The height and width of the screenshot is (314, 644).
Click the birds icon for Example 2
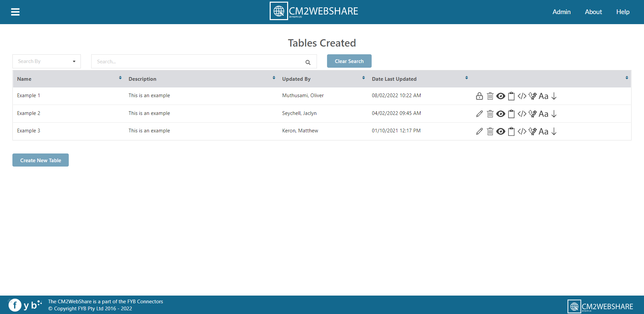(x=533, y=114)
